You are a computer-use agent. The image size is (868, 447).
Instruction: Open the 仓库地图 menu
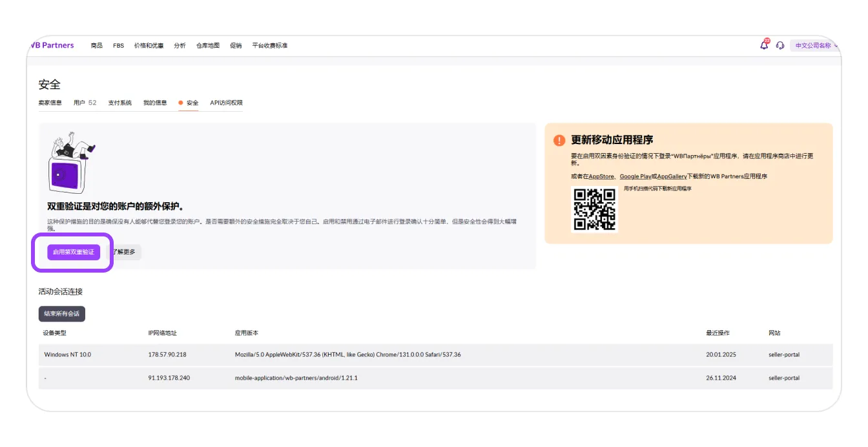coord(208,46)
